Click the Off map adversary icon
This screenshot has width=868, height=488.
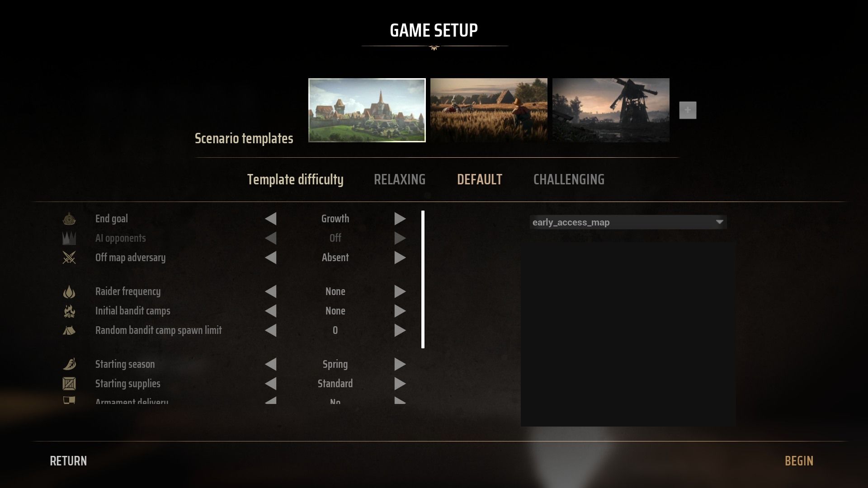click(69, 258)
